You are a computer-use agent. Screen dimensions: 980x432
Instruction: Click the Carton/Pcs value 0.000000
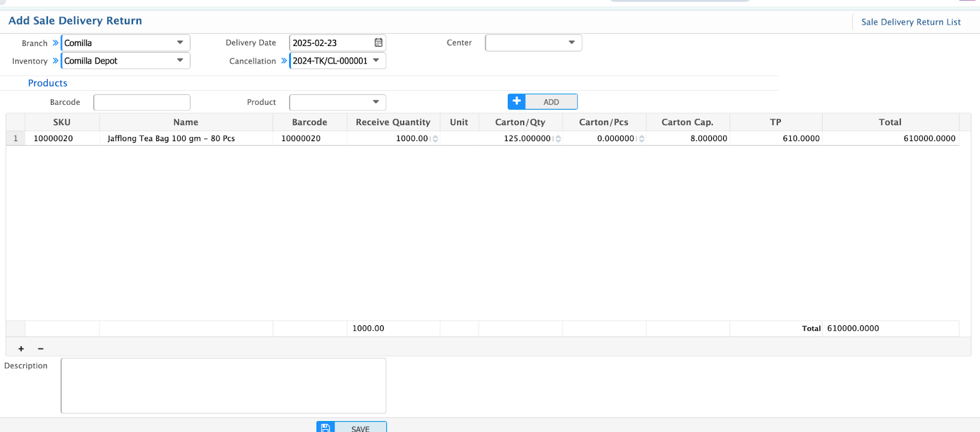pos(616,138)
